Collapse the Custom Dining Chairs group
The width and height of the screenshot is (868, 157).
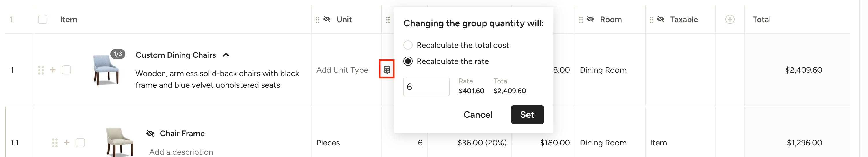pyautogui.click(x=226, y=55)
